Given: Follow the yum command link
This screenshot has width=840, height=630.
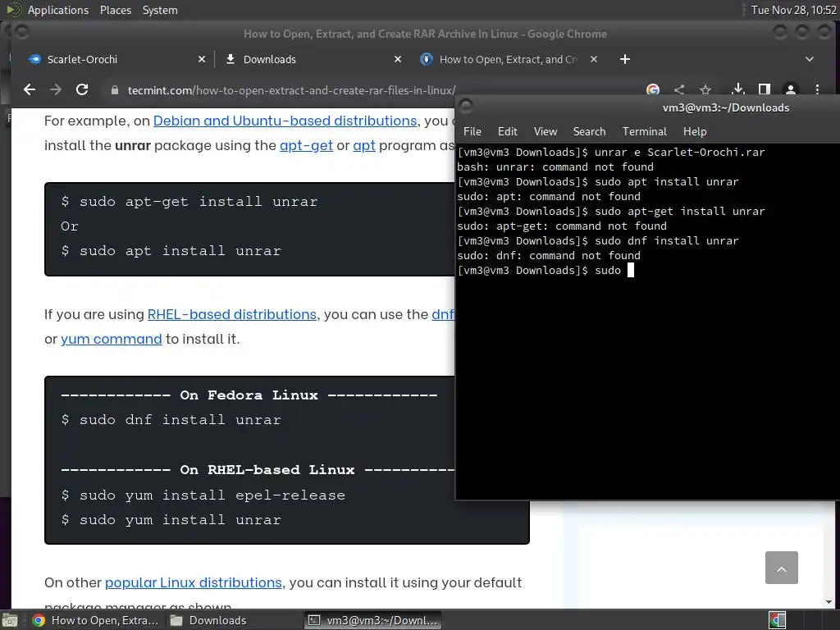Looking at the screenshot, I should coord(111,339).
